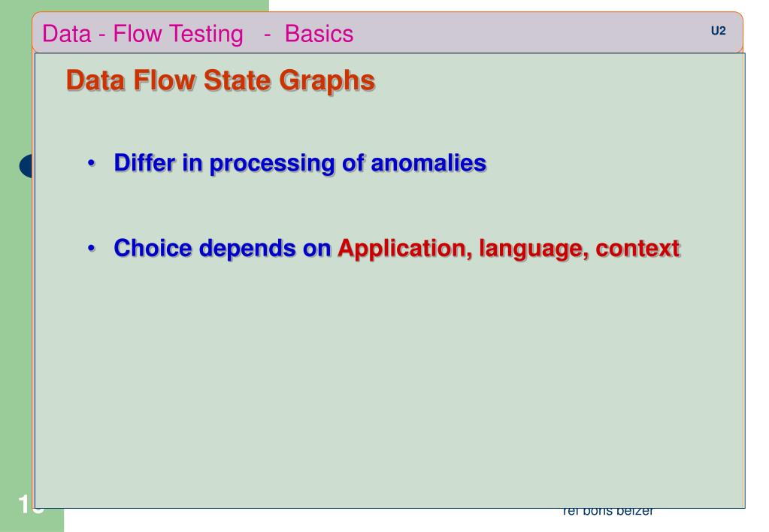769x532 pixels.
Task: Click the word 'Differ' in the first bullet
Action: coord(144,163)
